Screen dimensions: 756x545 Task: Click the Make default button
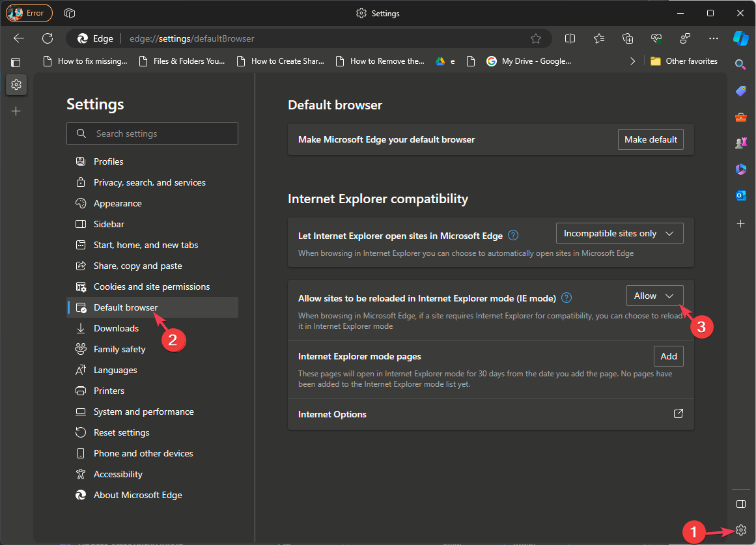[651, 139]
